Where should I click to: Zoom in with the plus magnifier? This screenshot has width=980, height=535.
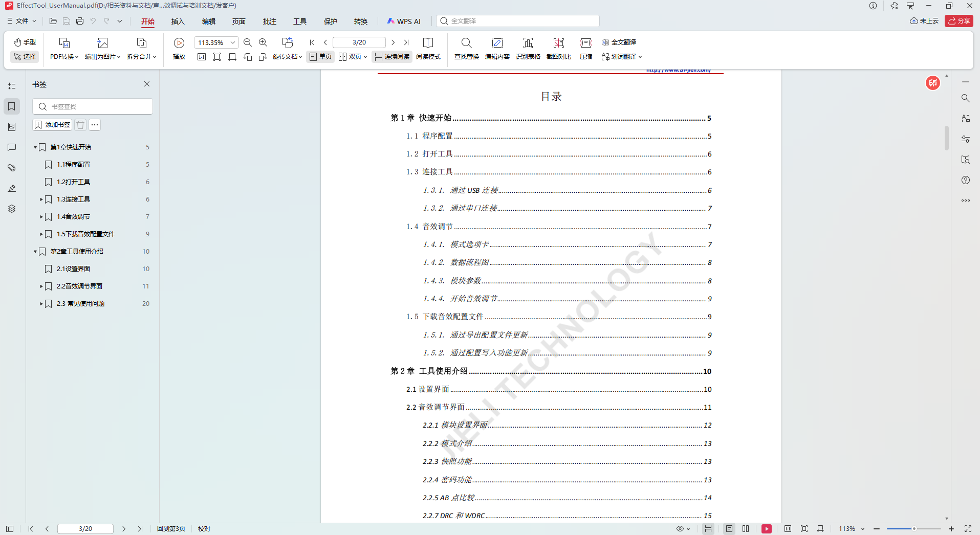coord(263,42)
